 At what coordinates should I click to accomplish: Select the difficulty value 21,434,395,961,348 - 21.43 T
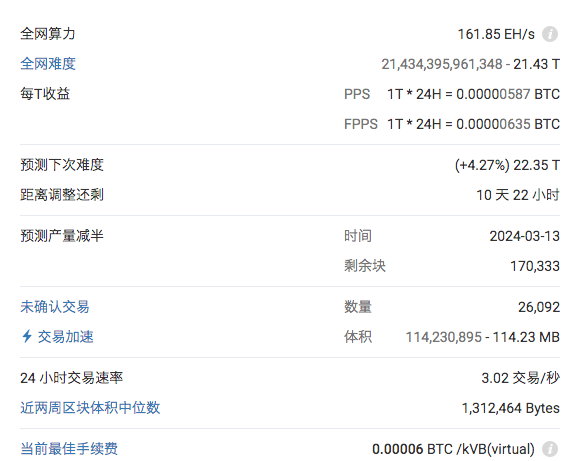tap(470, 64)
